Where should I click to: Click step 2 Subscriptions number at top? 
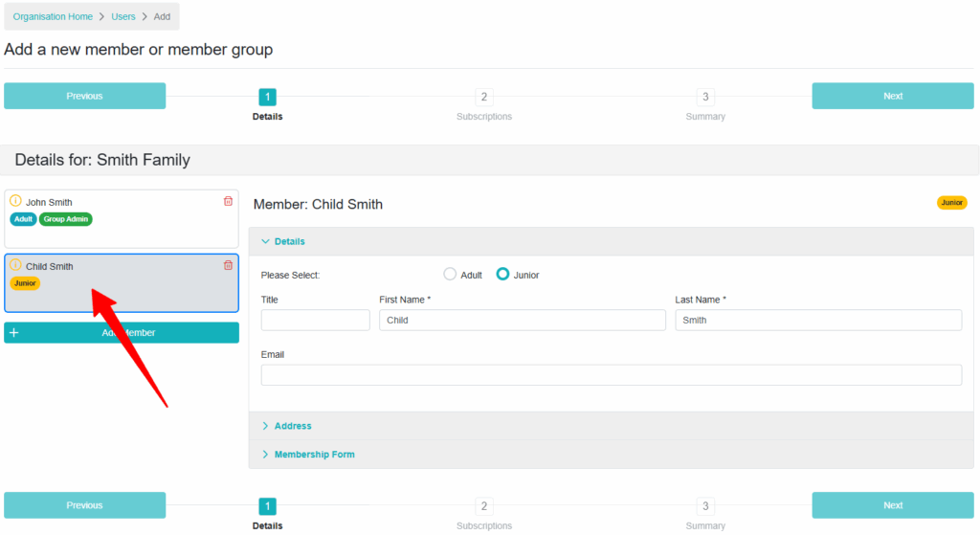coord(483,97)
